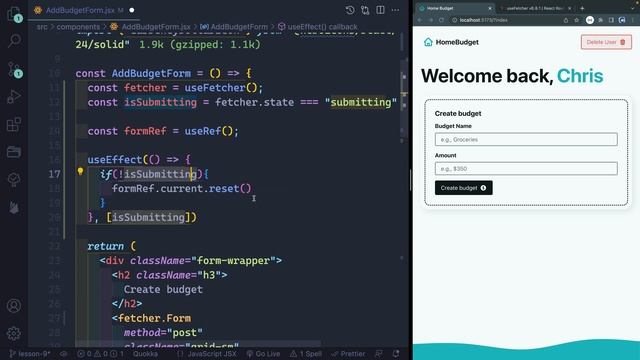The width and height of the screenshot is (640, 360).
Task: Click the feedback icon in status bar
Action: point(379,354)
